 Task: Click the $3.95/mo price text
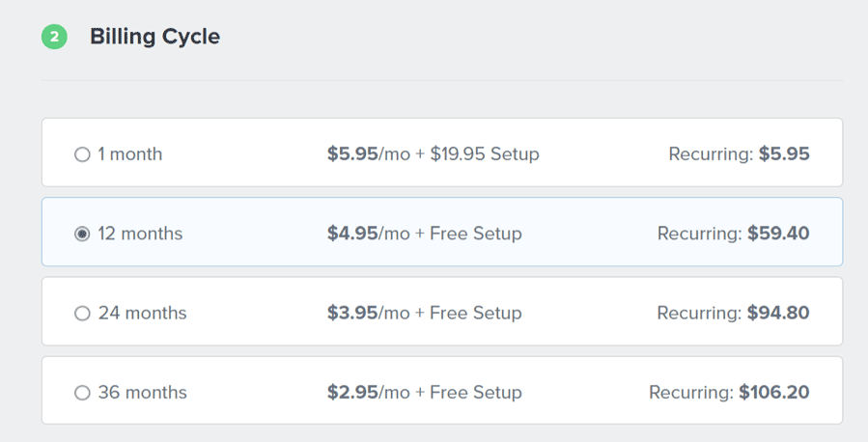click(369, 313)
